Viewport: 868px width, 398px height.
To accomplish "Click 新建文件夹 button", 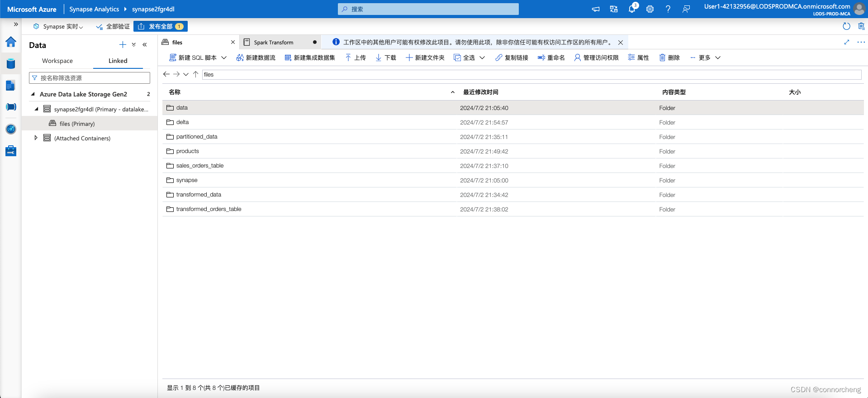I will point(425,58).
